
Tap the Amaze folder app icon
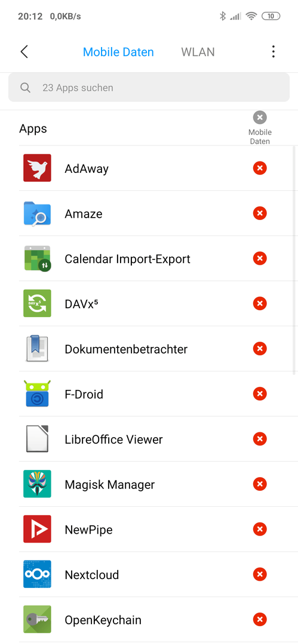pyautogui.click(x=37, y=213)
